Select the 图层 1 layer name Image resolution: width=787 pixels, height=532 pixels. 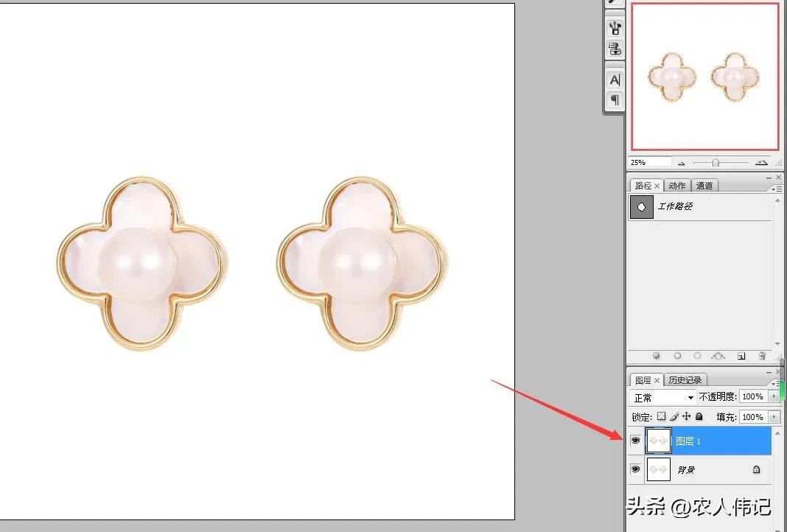688,441
